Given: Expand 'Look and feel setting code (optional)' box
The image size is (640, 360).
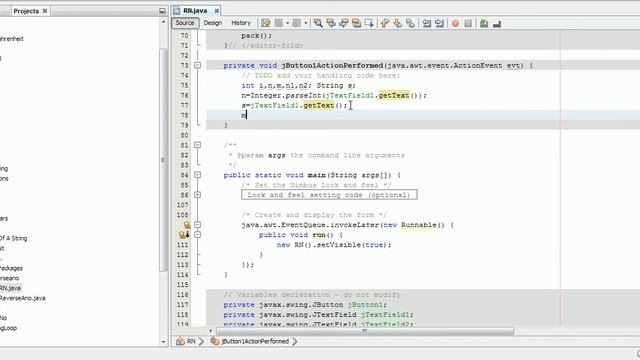Looking at the screenshot, I should [x=329, y=195].
